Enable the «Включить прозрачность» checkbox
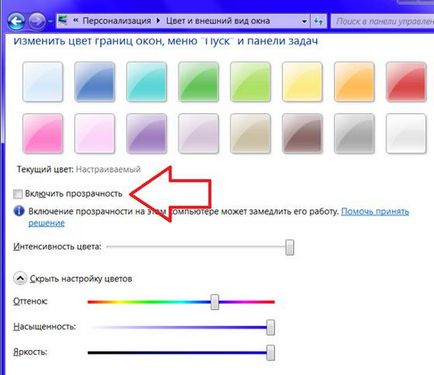Image resolution: width=434 pixels, height=375 pixels. [18, 194]
